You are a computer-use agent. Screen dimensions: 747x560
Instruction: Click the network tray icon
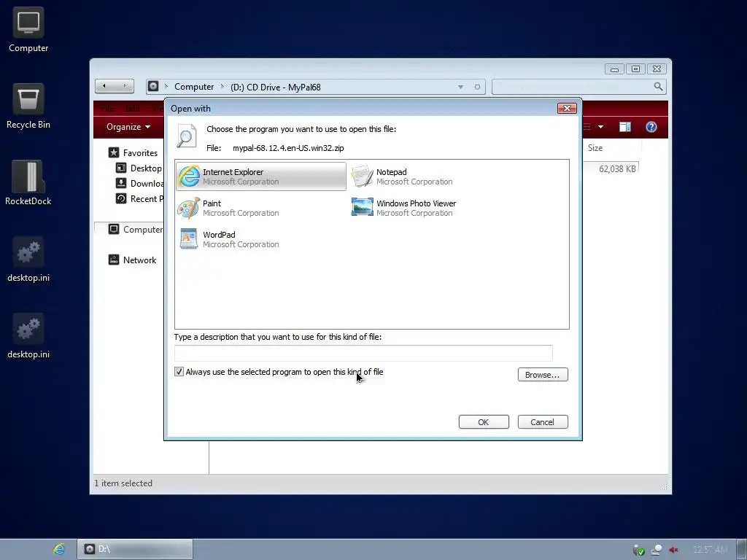tap(657, 550)
